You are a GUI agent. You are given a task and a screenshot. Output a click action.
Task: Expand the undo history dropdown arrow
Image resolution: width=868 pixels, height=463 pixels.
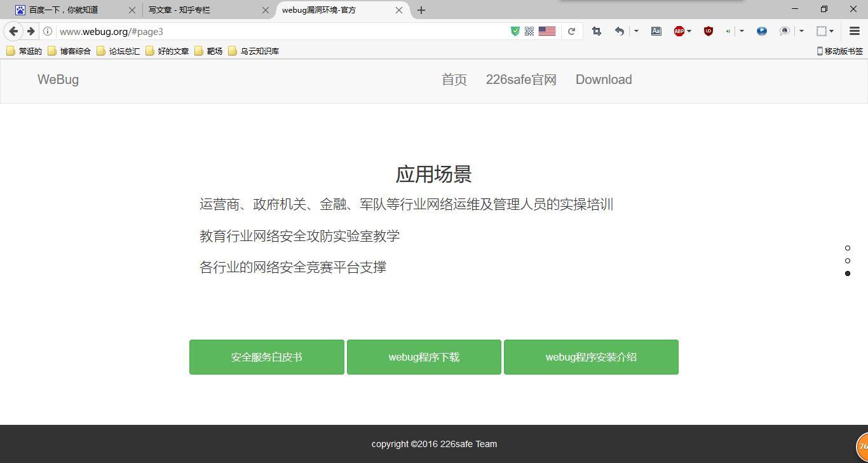tap(635, 31)
